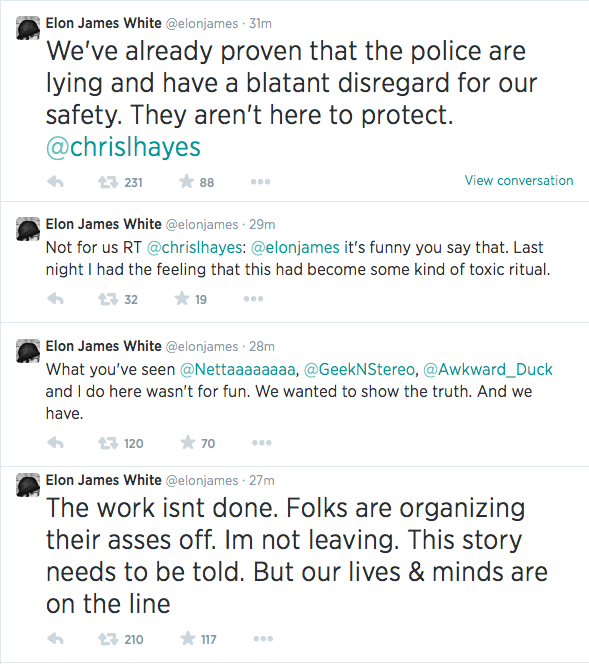Open @Nettaaaaaaaa profile mention

(238, 369)
